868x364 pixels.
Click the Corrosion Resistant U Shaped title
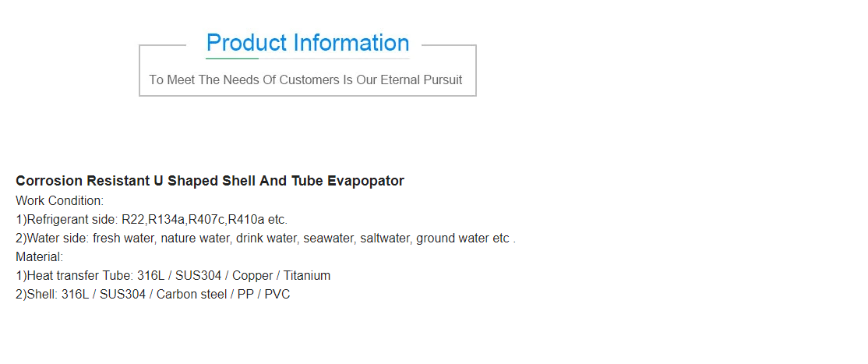click(x=210, y=181)
